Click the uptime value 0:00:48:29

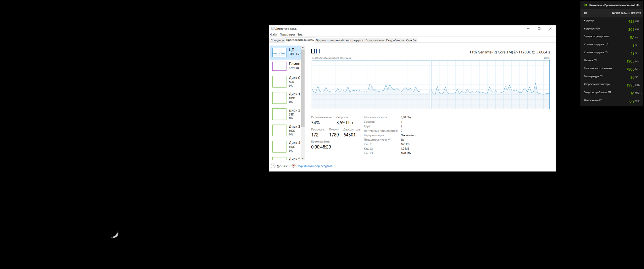pyautogui.click(x=321, y=147)
